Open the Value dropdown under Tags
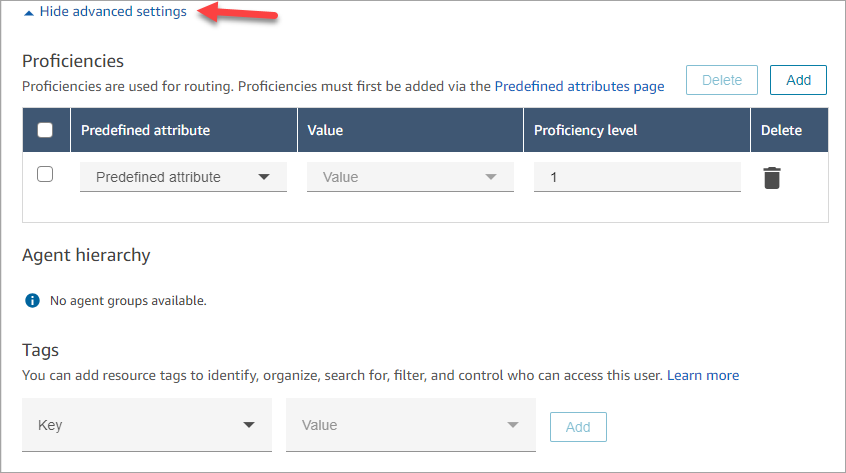846x473 pixels. coord(410,425)
